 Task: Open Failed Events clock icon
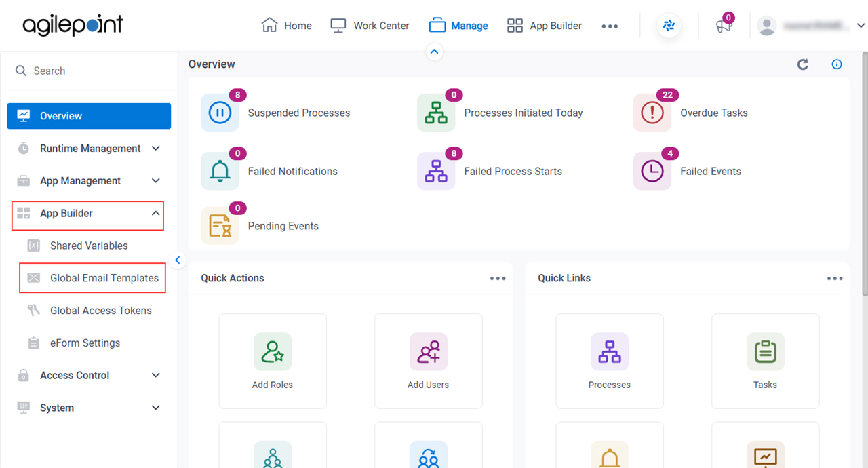coord(652,171)
